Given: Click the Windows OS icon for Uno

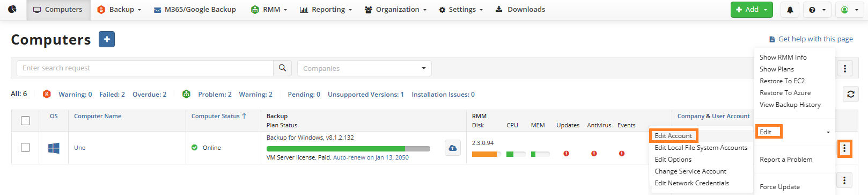Looking at the screenshot, I should (54, 148).
